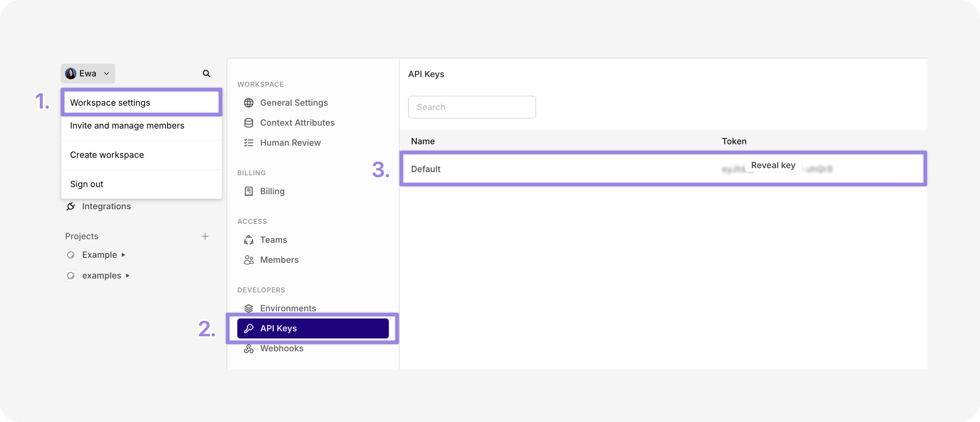Select Workspace settings menu item

click(x=141, y=103)
